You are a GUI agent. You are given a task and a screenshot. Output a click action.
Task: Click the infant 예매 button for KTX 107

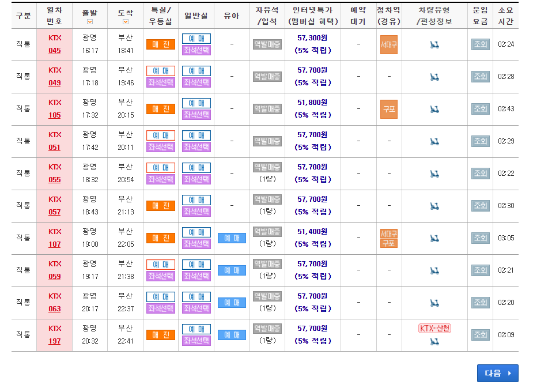[232, 238]
